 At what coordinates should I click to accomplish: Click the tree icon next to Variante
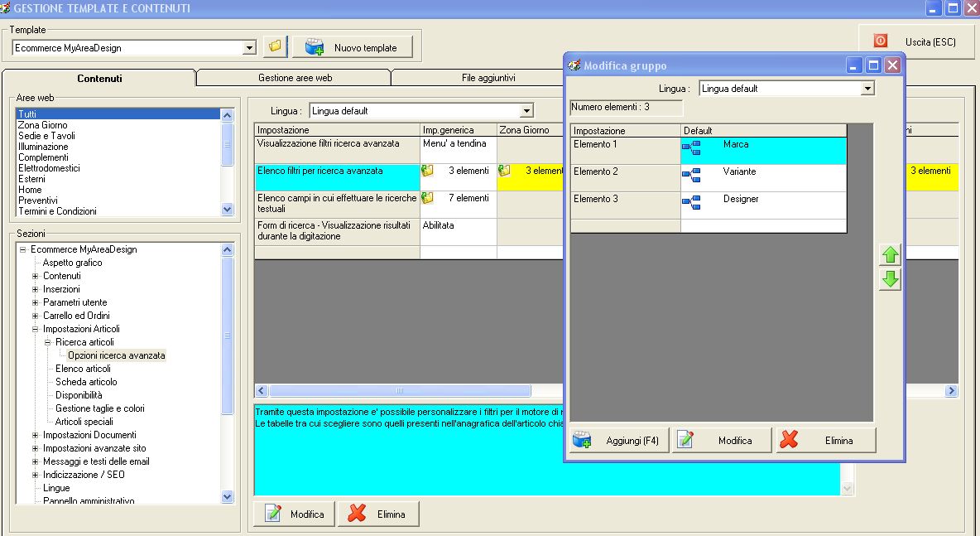coord(691,175)
